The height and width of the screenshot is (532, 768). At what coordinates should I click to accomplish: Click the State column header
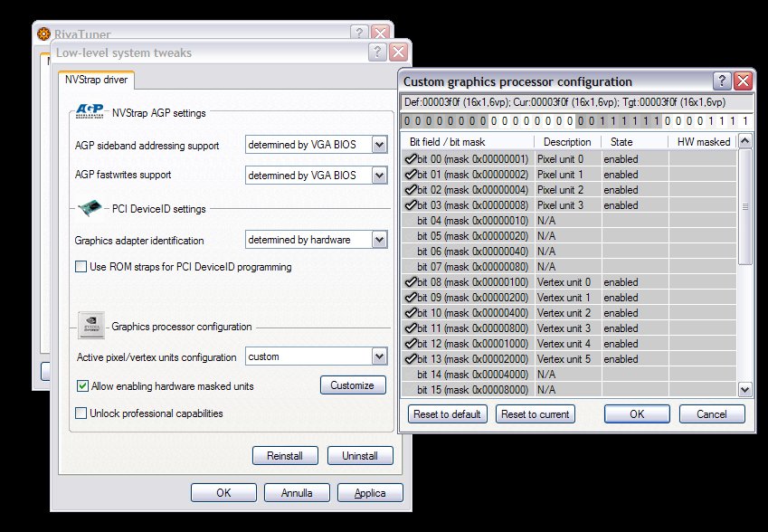point(635,142)
